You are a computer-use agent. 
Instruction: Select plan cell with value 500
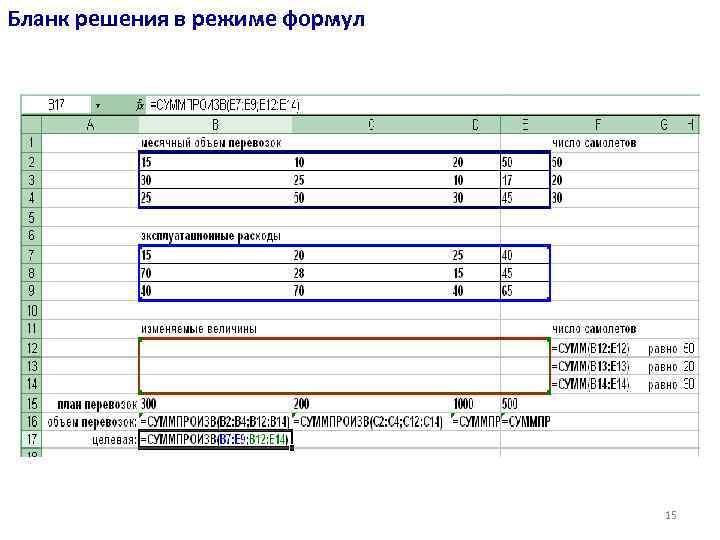point(525,404)
